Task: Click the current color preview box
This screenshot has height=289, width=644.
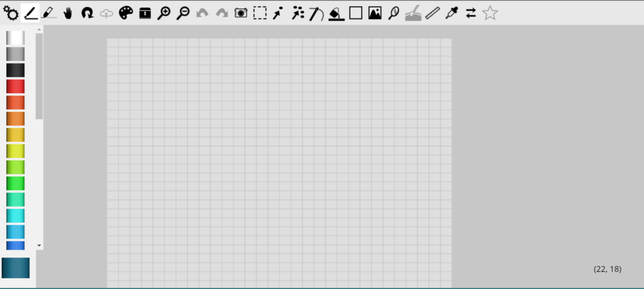Action: click(16, 268)
